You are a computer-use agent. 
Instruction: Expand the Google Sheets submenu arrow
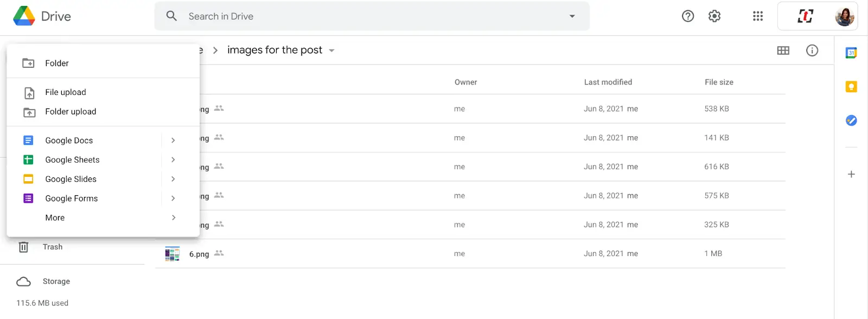173,160
